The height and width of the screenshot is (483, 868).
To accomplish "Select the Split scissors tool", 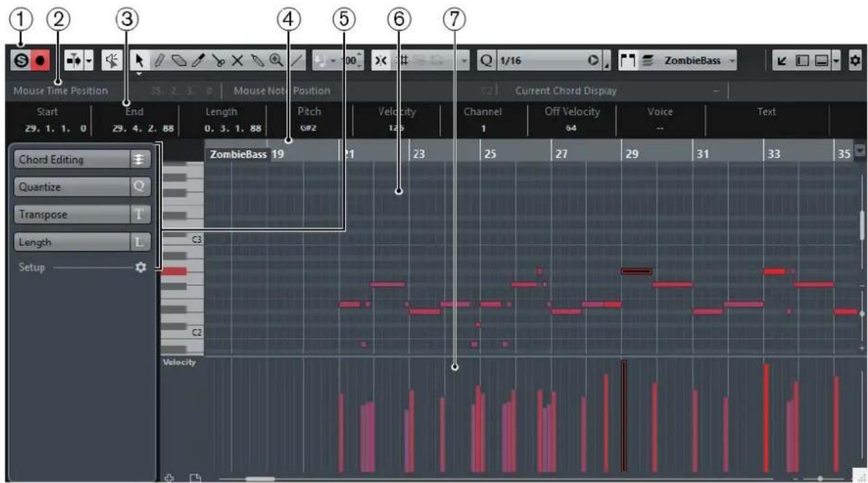I will [x=218, y=61].
